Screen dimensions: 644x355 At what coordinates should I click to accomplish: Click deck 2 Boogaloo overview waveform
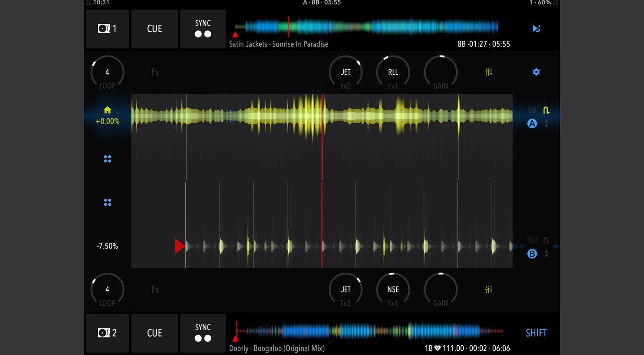(x=368, y=331)
